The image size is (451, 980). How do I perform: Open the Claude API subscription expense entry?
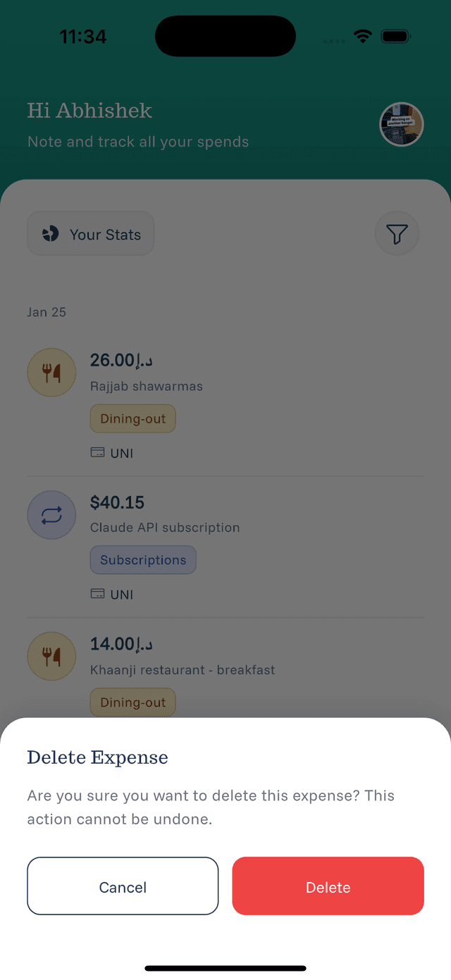point(165,528)
